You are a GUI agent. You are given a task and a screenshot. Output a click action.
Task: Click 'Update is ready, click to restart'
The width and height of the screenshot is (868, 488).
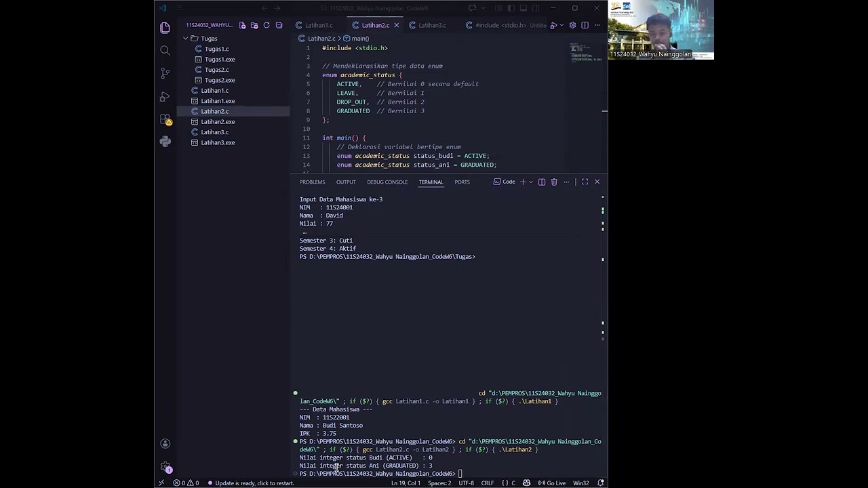point(250,483)
